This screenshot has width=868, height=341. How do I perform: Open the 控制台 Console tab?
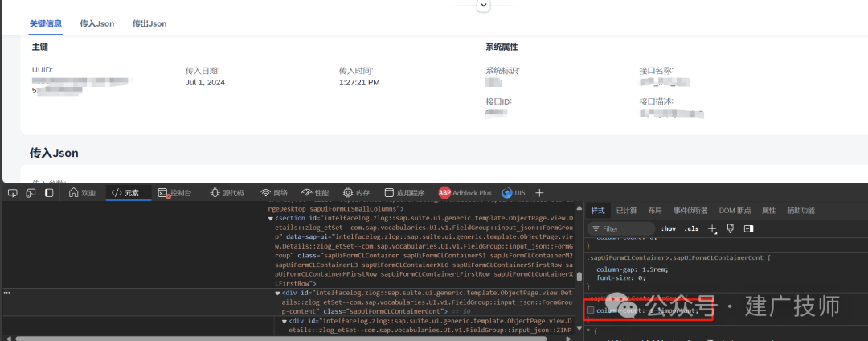point(174,193)
